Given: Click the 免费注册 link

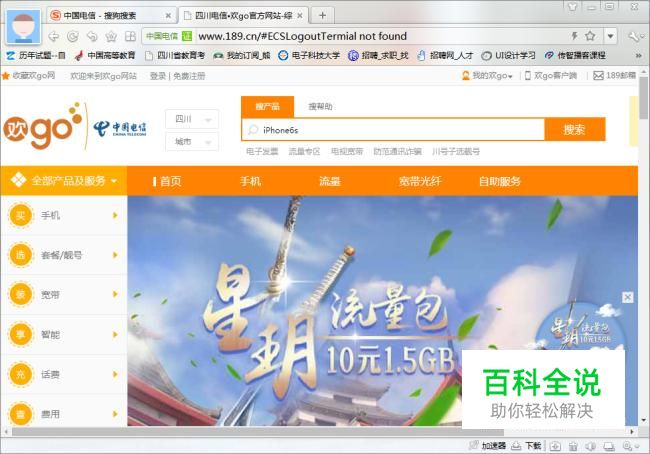Looking at the screenshot, I should tap(189, 76).
